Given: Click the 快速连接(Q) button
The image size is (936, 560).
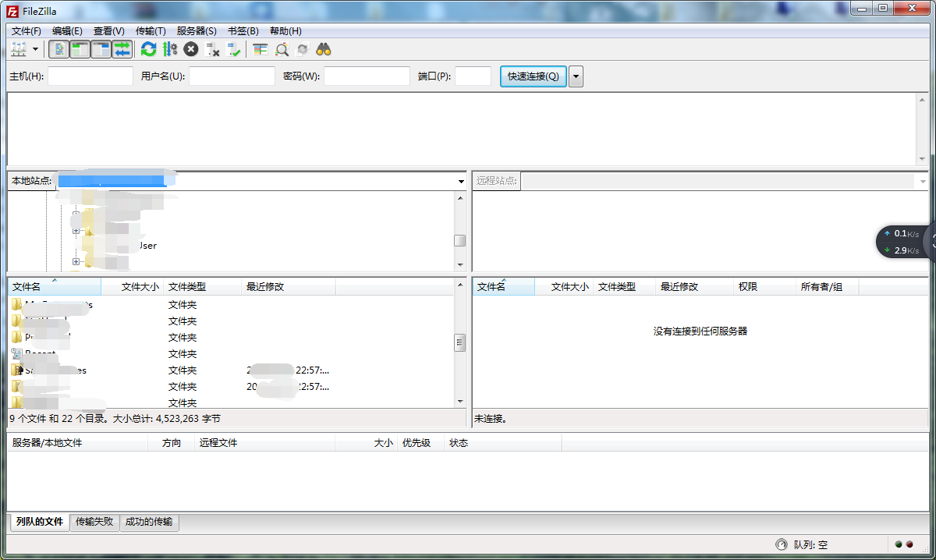Looking at the screenshot, I should coord(533,76).
